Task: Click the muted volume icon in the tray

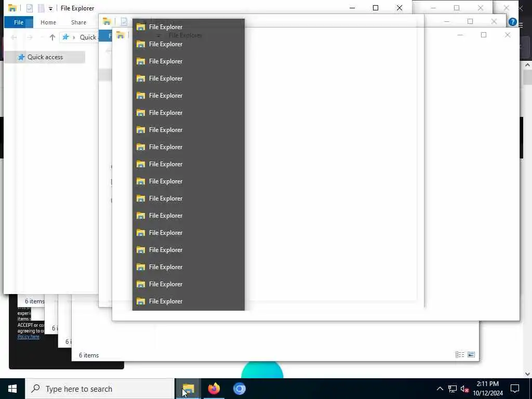Action: click(464, 389)
